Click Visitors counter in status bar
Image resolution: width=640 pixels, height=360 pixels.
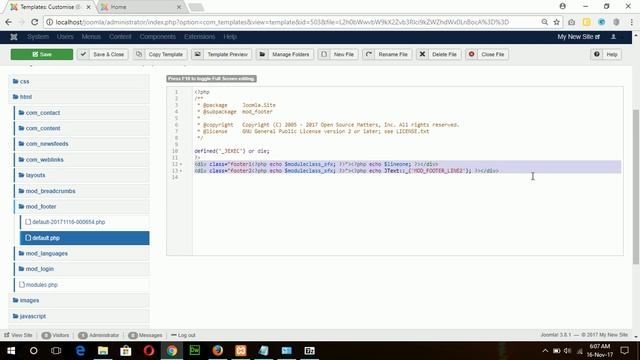56,335
